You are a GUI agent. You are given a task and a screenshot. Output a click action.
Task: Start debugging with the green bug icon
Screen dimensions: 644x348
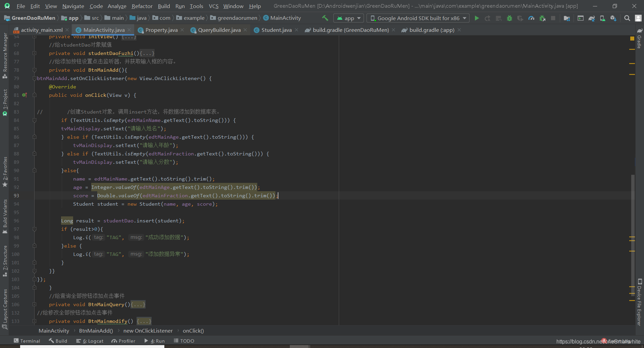pos(509,18)
